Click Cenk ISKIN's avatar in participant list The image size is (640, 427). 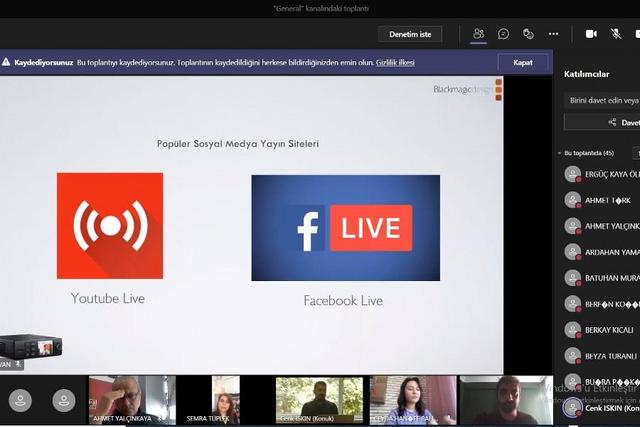[x=573, y=407]
